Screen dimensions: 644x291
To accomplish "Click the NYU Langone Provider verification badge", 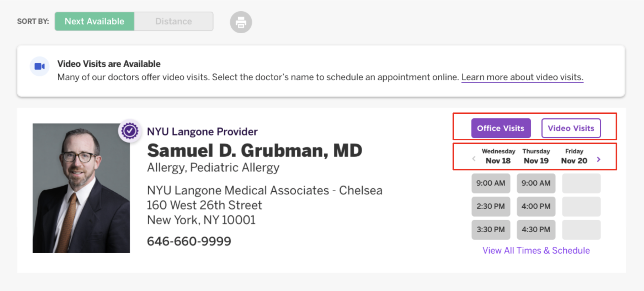I will click(130, 131).
